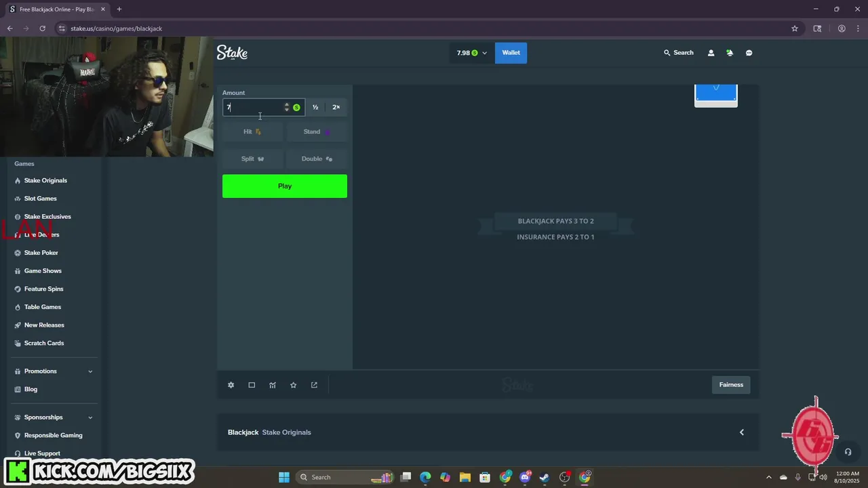The image size is (868, 488).
Task: Click the Stand button
Action: tap(316, 131)
